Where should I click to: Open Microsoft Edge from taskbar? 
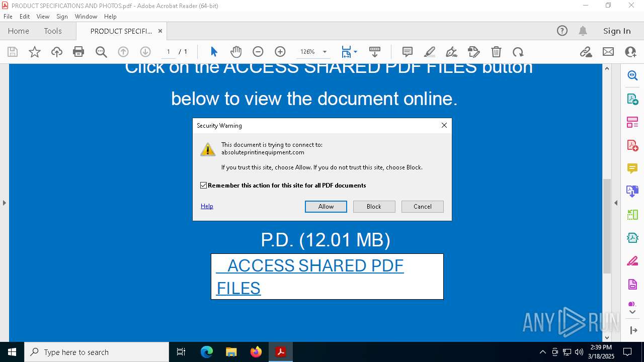pos(207,352)
